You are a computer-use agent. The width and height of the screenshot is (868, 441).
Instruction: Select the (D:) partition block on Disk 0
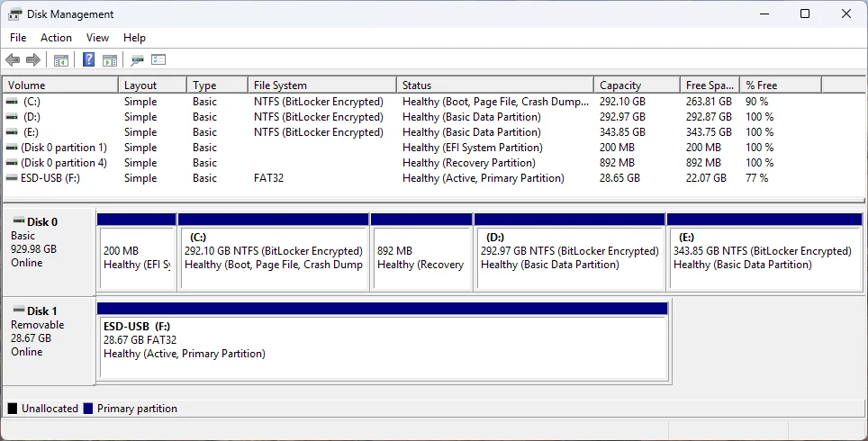pos(570,252)
